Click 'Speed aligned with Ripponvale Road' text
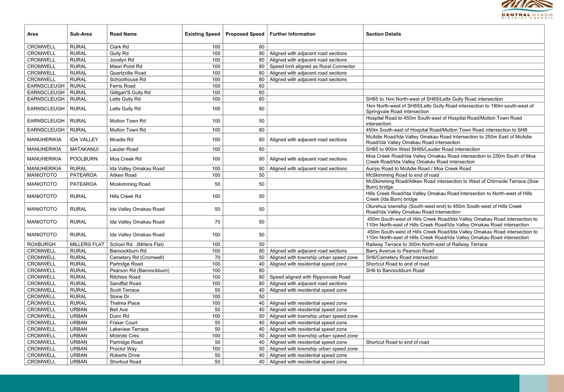 point(310,277)
